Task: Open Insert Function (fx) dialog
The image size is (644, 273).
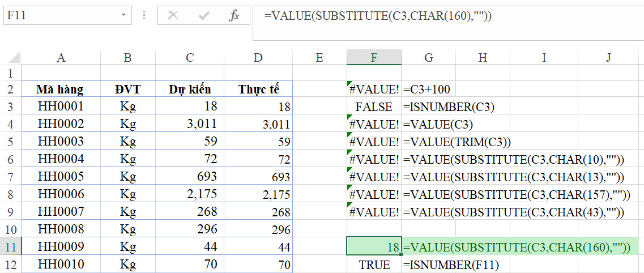Action: coord(234,16)
